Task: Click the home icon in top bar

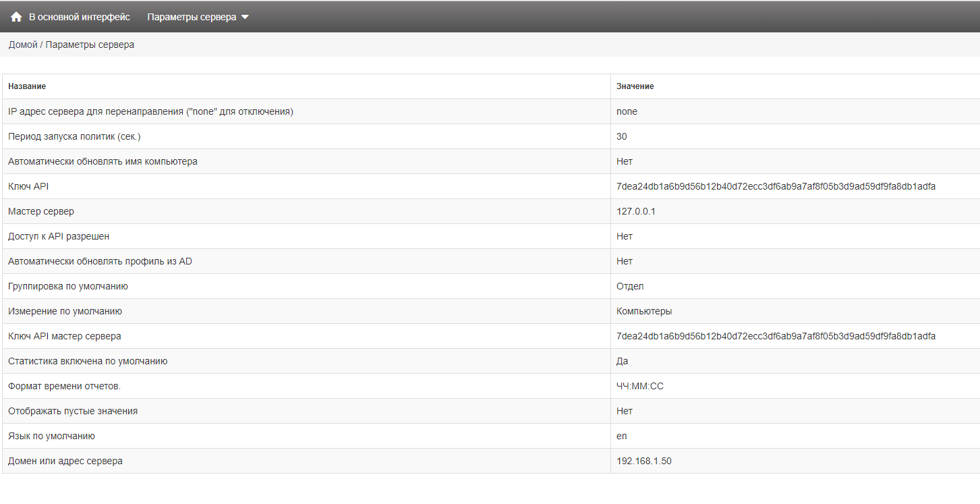Action: [x=16, y=17]
